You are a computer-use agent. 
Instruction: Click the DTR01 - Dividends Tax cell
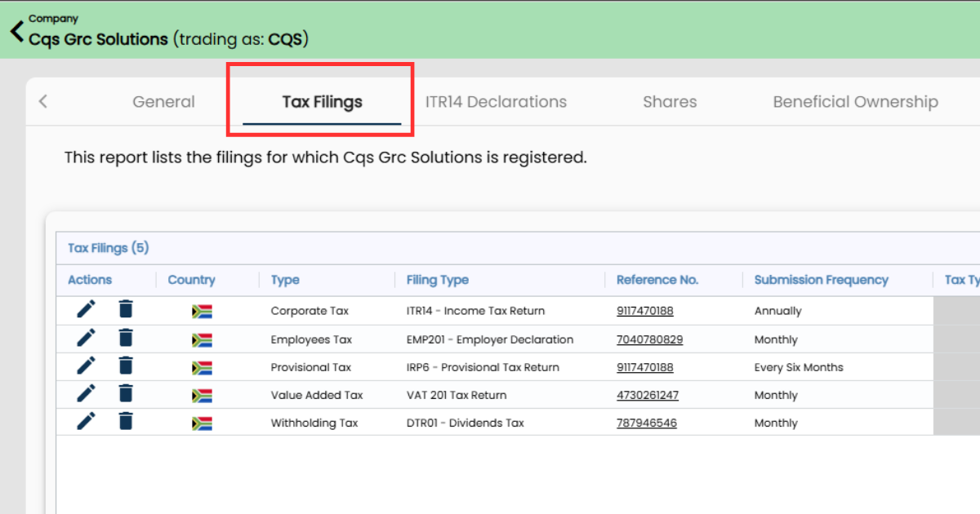(x=465, y=423)
